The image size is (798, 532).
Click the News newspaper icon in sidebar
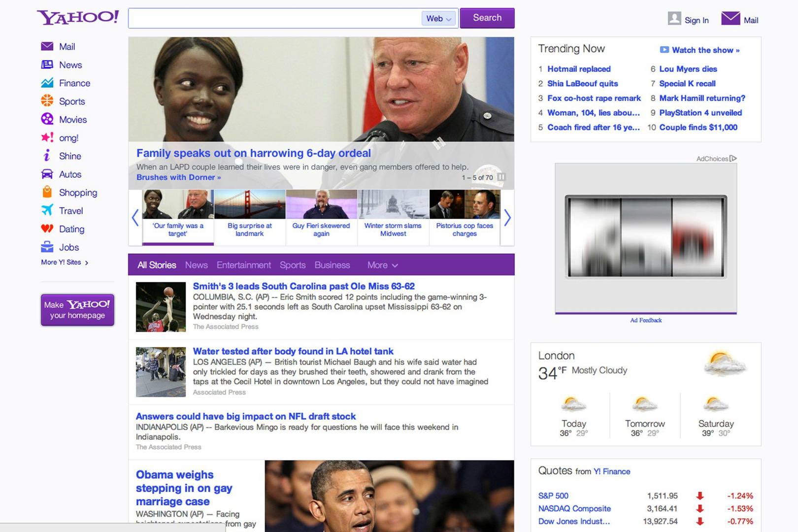click(x=47, y=65)
